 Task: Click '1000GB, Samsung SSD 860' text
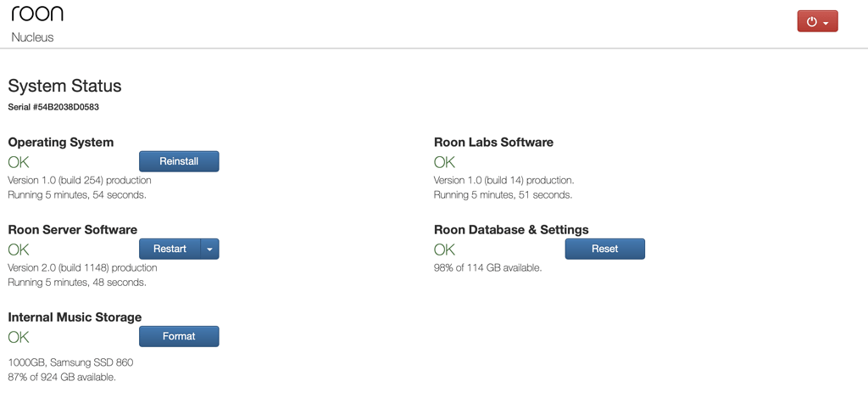click(x=70, y=362)
